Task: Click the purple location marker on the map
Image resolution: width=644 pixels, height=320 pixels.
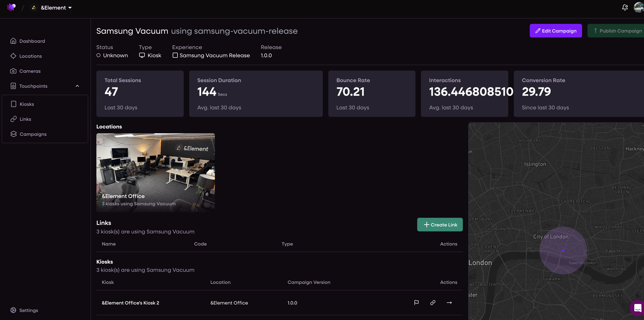Action: point(563,250)
